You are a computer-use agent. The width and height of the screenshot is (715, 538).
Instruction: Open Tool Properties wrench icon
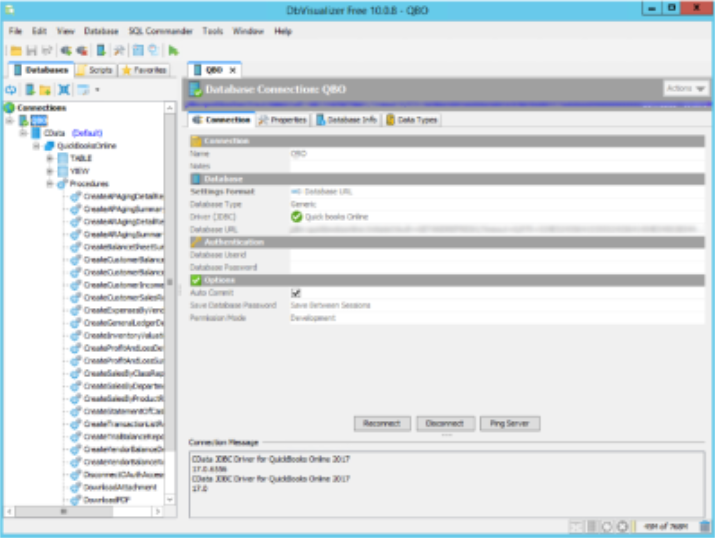[119, 51]
